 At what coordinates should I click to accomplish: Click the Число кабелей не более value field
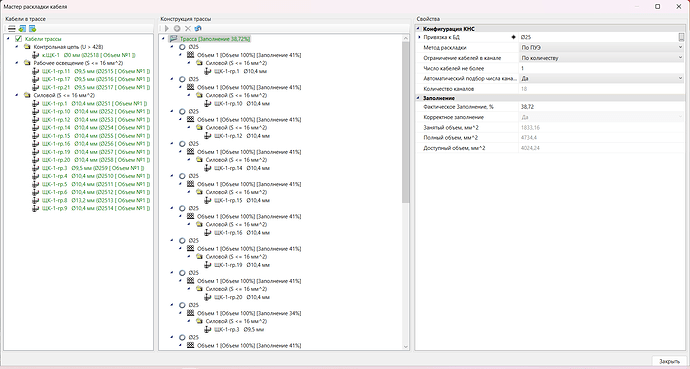tap(601, 68)
